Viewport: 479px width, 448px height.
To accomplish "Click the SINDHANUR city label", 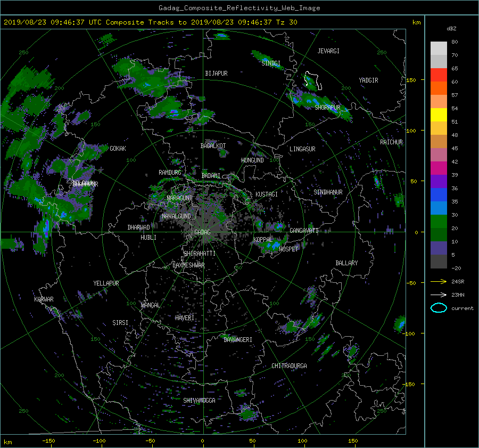I will point(328,192).
